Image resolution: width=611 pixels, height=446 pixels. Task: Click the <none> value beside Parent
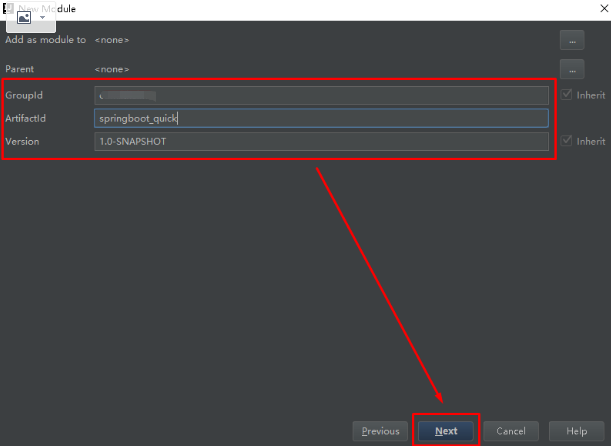(x=112, y=69)
